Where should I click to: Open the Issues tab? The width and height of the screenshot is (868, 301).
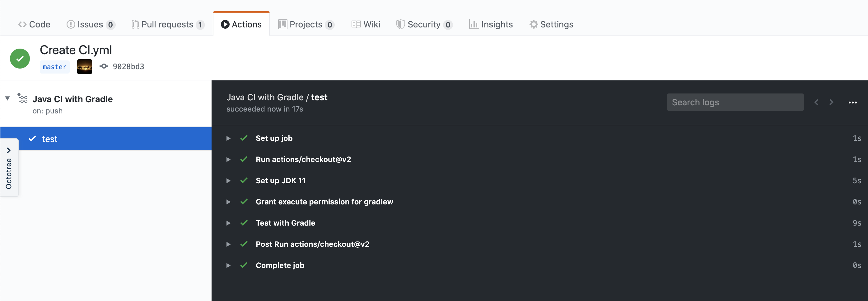[x=91, y=24]
